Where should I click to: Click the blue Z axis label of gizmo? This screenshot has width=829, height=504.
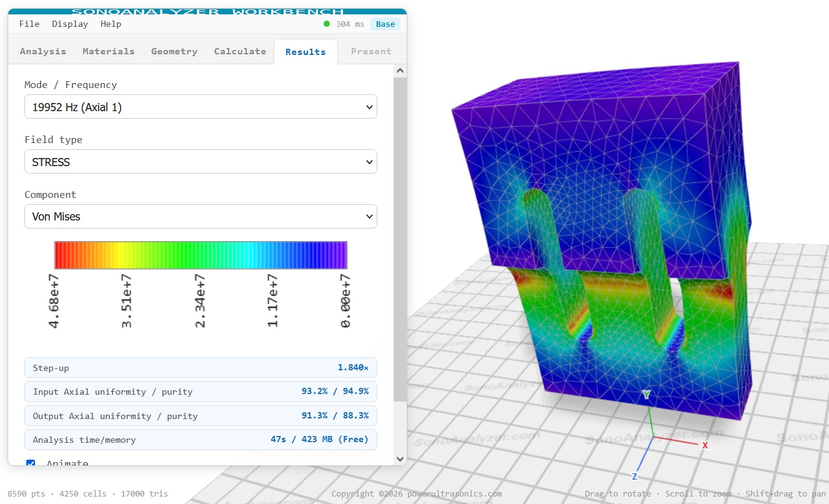coord(634,477)
